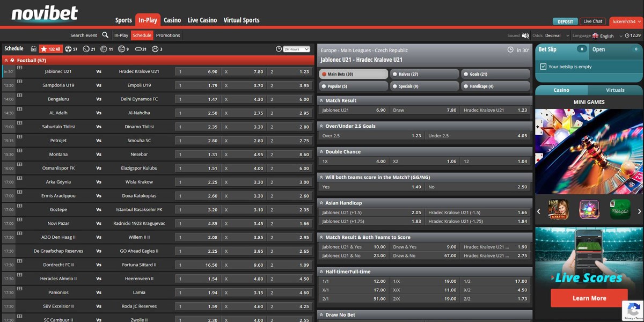Open Live Chat
Screen dimensions: 644x322
pyautogui.click(x=593, y=21)
